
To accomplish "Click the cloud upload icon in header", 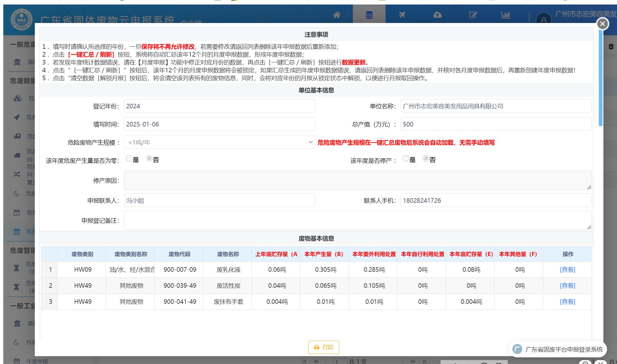I will coord(438,15).
